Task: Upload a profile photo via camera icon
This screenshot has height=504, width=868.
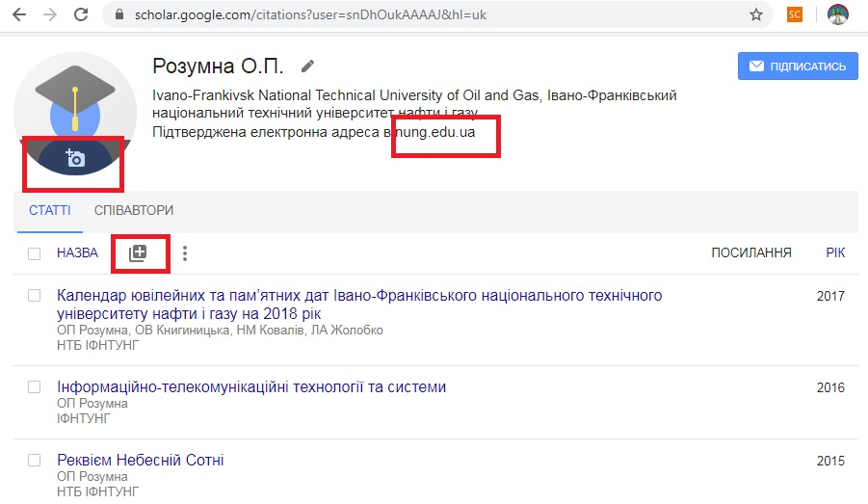Action: click(x=75, y=158)
